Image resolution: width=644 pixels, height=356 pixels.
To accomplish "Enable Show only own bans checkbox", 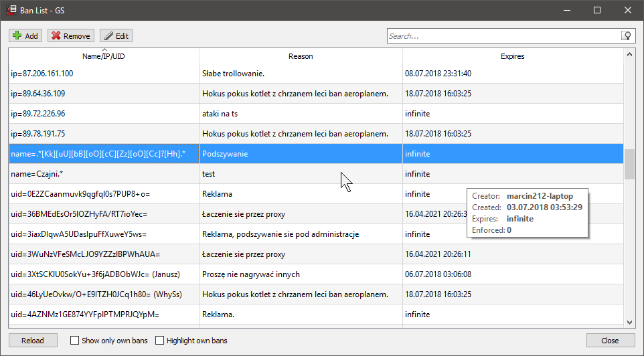I will [75, 341].
